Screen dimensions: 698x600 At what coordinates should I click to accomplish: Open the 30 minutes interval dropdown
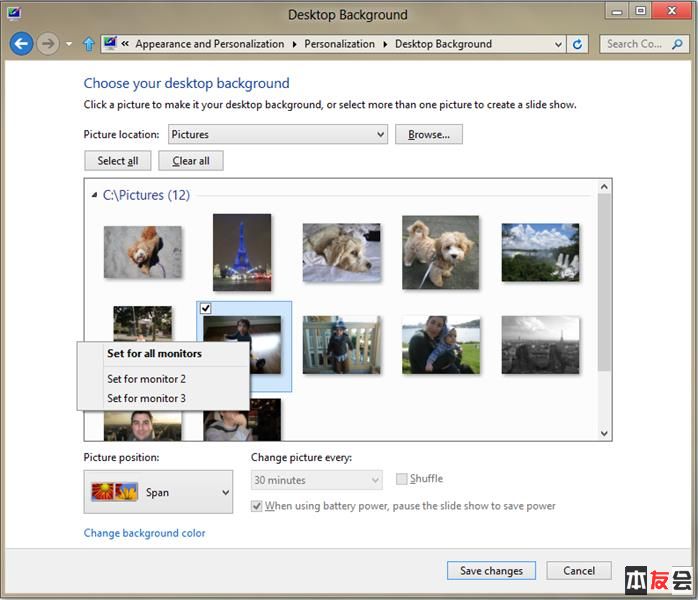pos(317,480)
